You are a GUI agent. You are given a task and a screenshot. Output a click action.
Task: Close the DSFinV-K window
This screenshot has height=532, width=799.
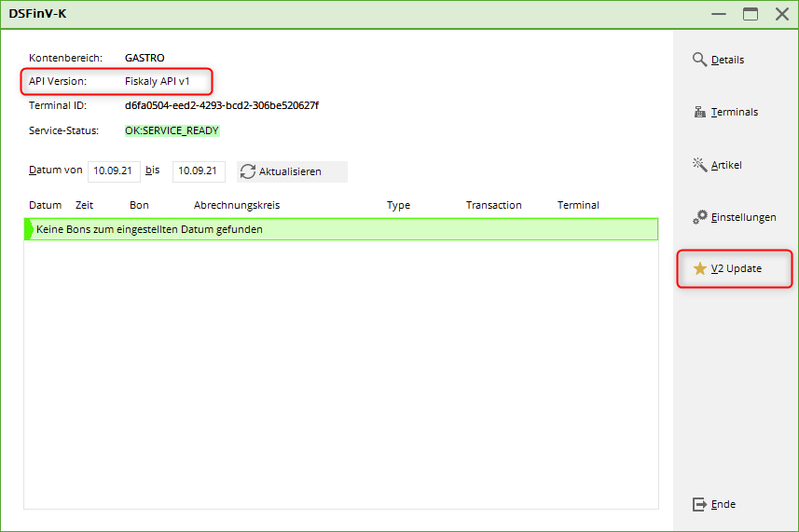click(x=781, y=14)
